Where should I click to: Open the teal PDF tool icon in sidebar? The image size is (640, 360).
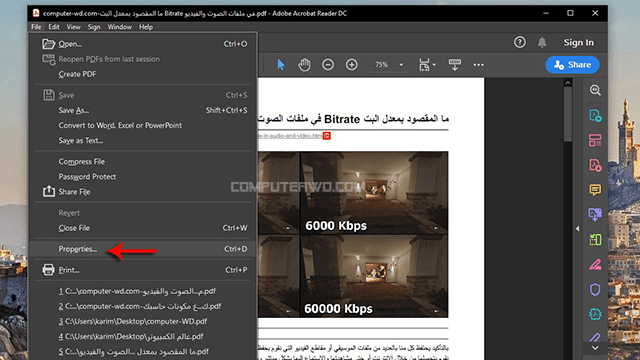point(595,314)
